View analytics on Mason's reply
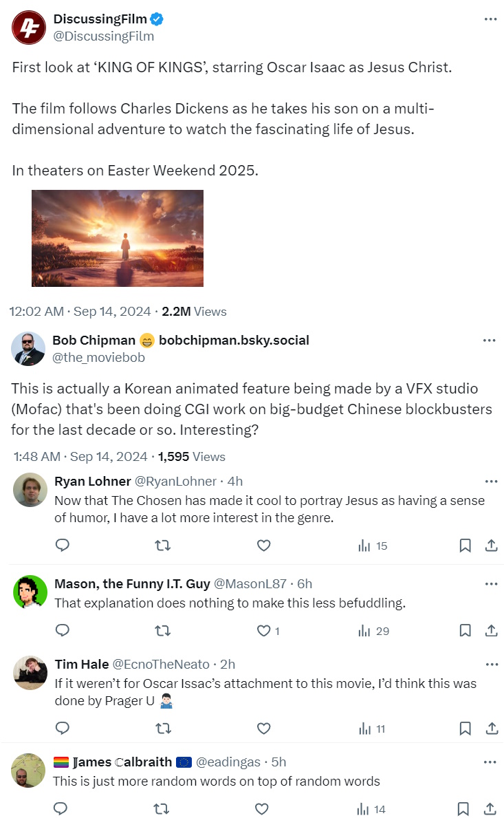The width and height of the screenshot is (504, 818). [x=373, y=630]
